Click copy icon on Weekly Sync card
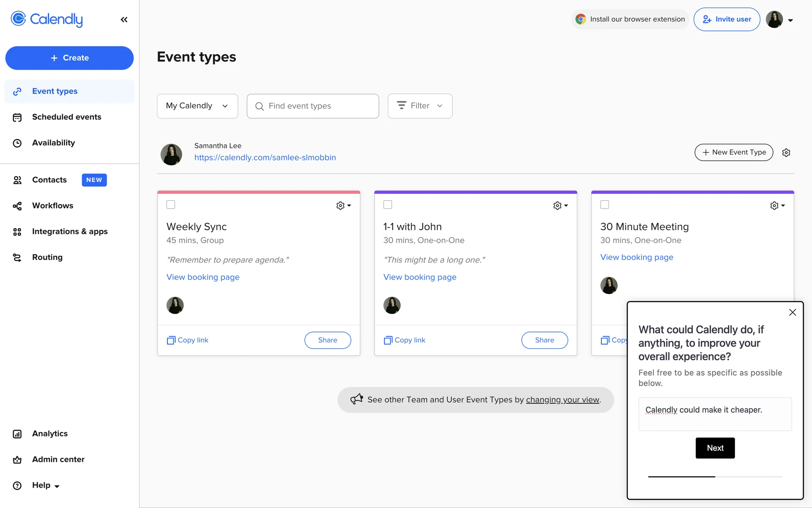 pos(171,340)
